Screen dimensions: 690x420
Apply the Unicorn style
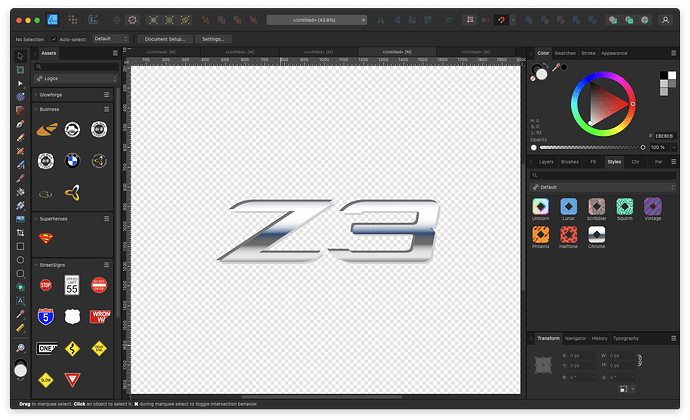540,206
